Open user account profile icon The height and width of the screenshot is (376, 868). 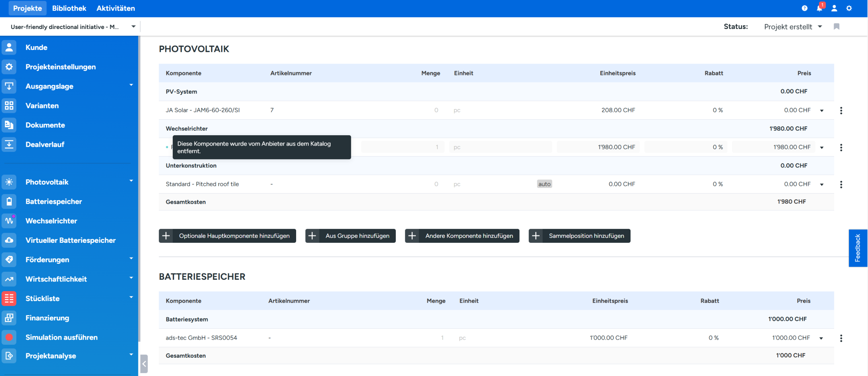point(834,8)
